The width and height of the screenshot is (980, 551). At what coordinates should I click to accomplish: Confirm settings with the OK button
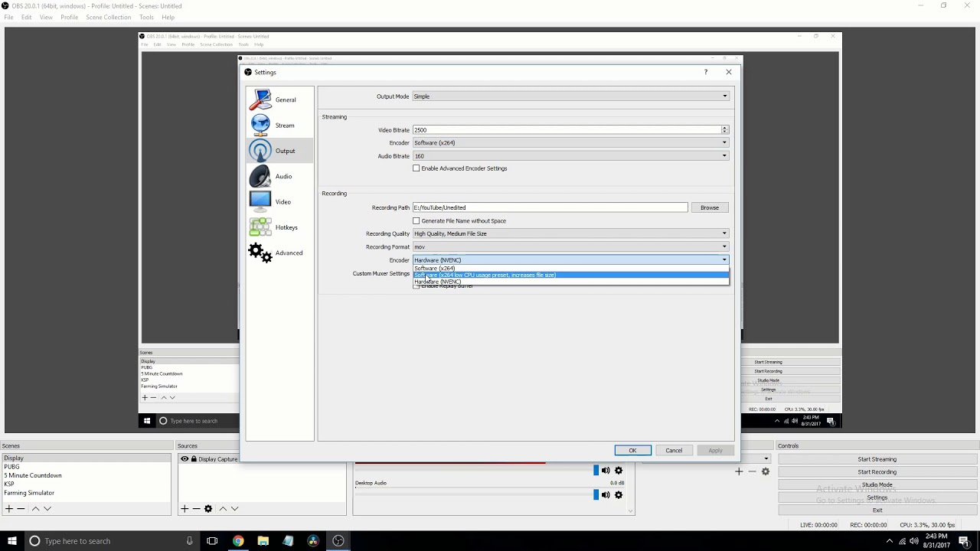(x=632, y=451)
